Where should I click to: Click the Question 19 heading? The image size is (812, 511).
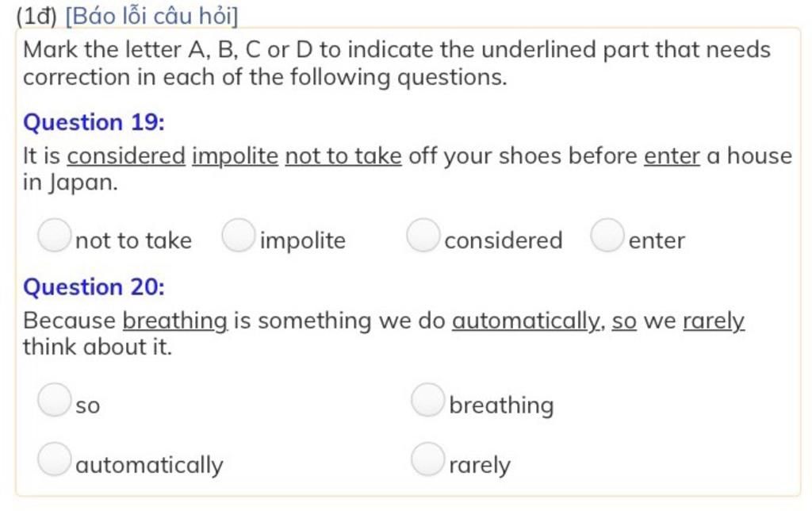94,122
